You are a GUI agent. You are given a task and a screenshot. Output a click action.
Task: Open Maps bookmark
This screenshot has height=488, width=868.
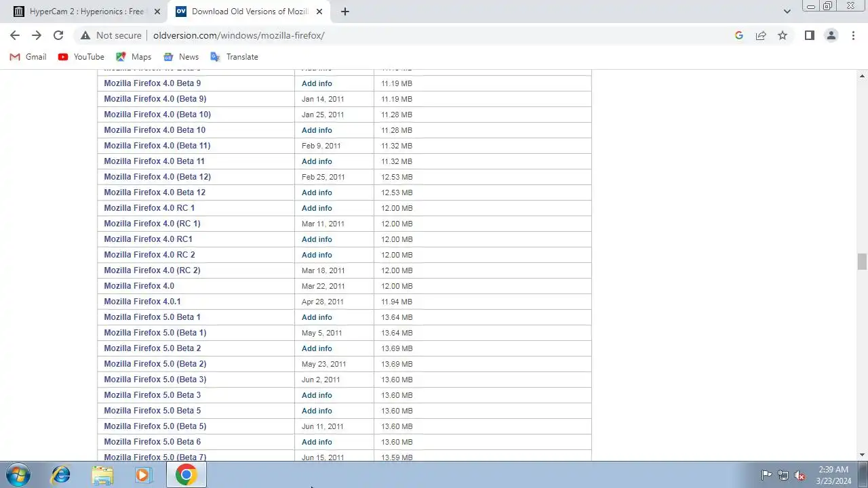tap(134, 57)
